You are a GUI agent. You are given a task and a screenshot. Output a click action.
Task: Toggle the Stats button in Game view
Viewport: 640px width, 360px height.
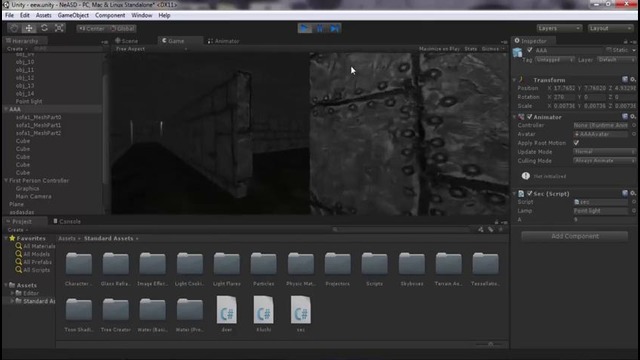point(471,49)
